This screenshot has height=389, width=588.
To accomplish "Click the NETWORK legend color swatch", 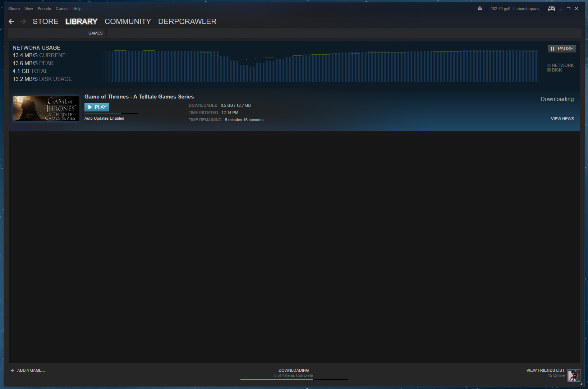I will [549, 65].
